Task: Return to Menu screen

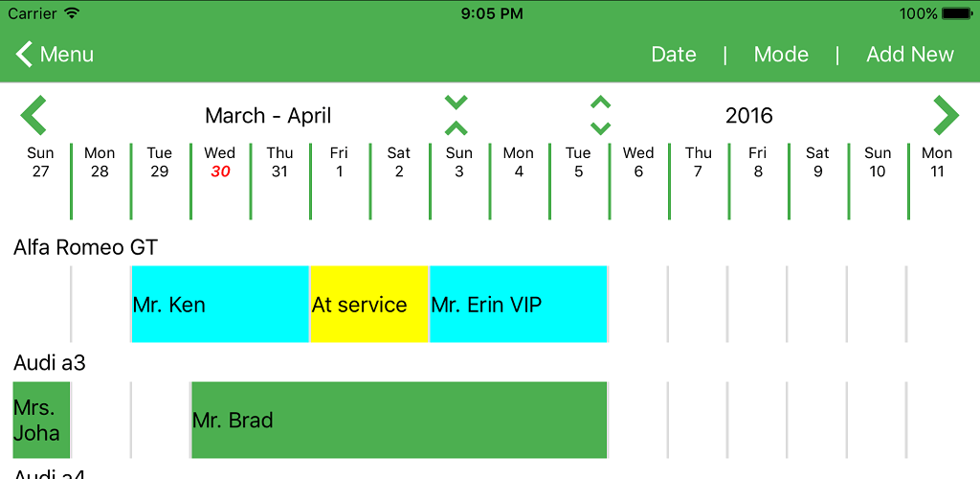Action: pos(66,55)
